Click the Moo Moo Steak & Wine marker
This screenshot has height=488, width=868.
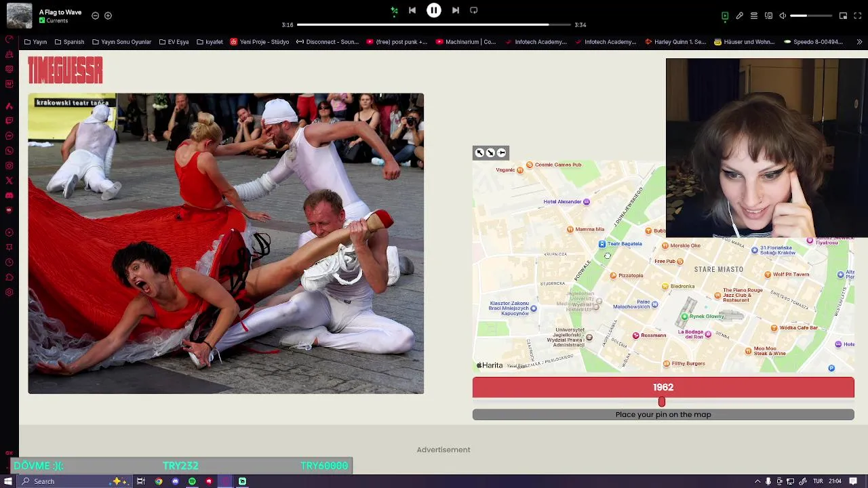pos(748,350)
